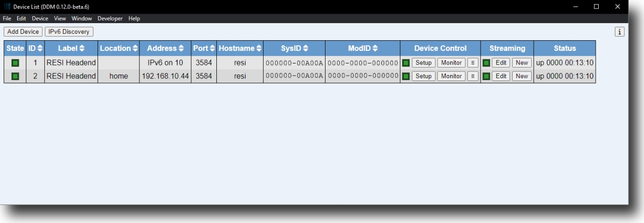
Task: Edit streaming for device 1
Action: click(501, 63)
